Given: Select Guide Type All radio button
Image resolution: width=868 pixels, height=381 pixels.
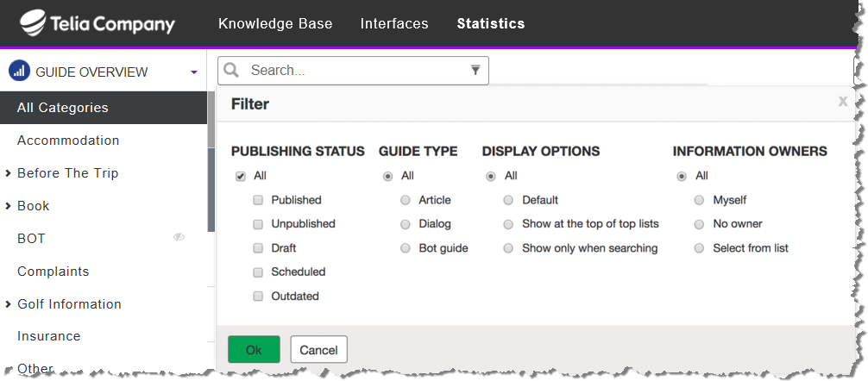Looking at the screenshot, I should tap(388, 177).
